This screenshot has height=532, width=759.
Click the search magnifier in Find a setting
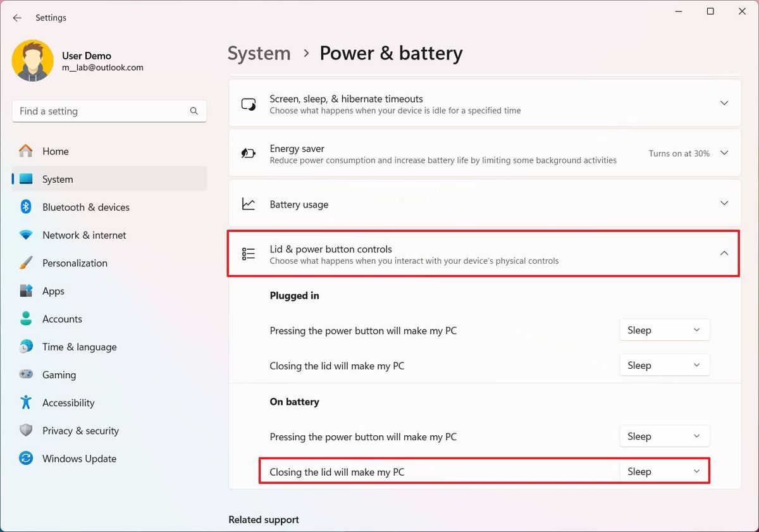pyautogui.click(x=194, y=111)
